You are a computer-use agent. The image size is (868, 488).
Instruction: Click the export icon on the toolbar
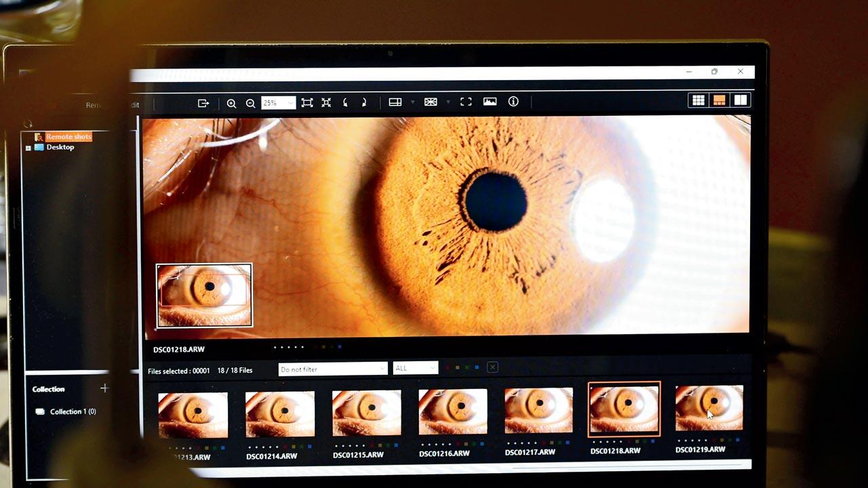(203, 102)
